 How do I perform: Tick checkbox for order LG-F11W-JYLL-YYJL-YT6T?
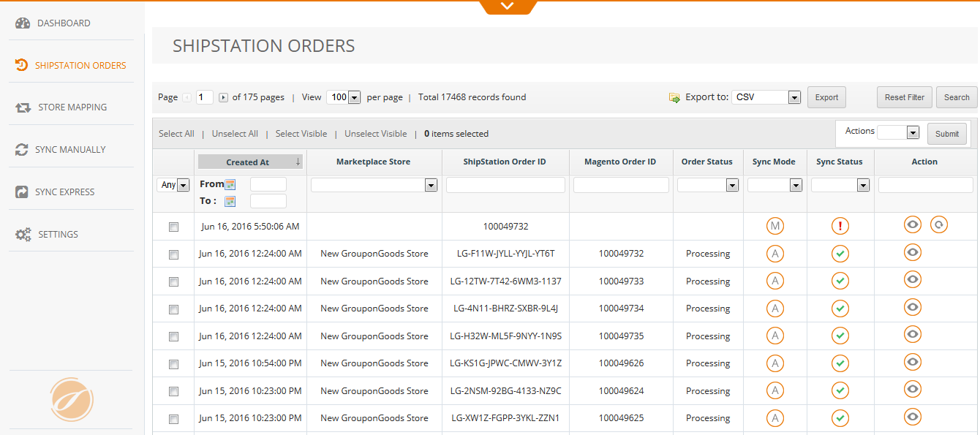[x=173, y=254]
